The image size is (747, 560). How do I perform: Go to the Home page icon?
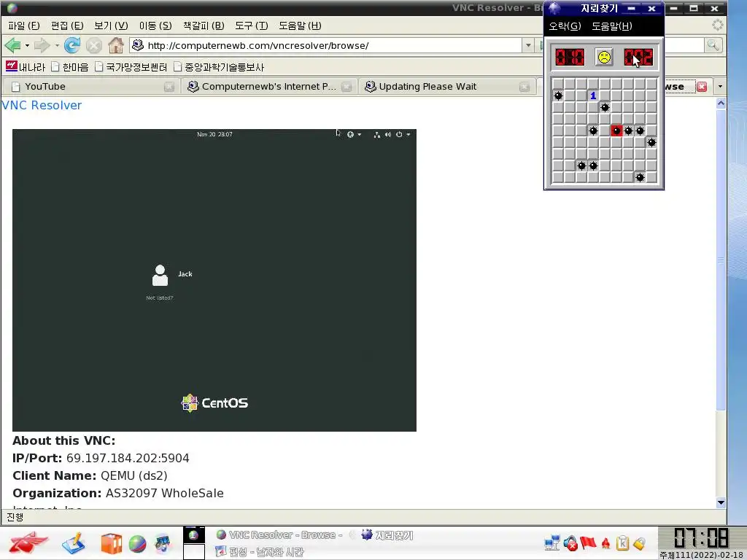(x=116, y=45)
